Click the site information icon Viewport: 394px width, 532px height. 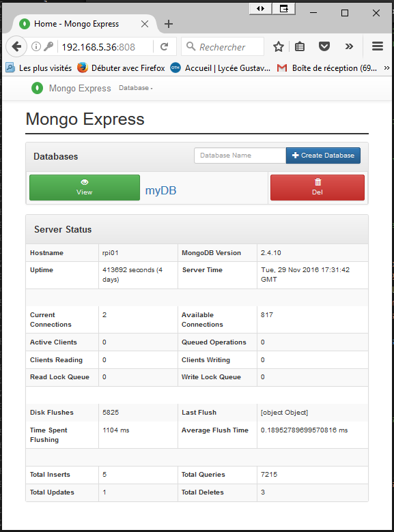click(x=36, y=46)
